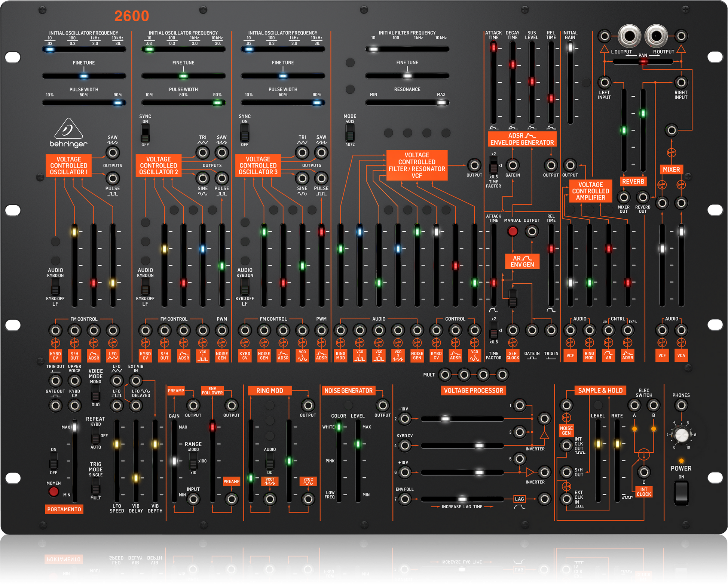The width and height of the screenshot is (728, 585).
Task: Toggle the SYNC switch on VCO 2
Action: tap(145, 133)
